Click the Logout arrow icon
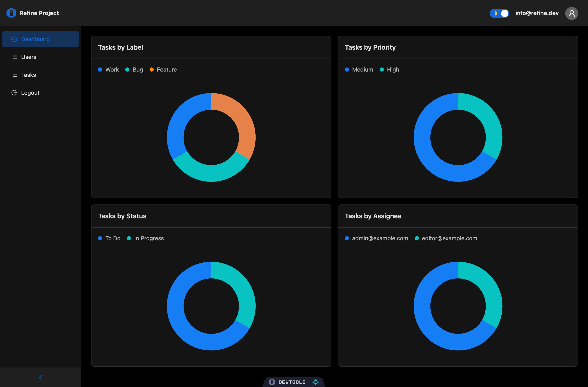The height and width of the screenshot is (387, 588). click(x=14, y=93)
